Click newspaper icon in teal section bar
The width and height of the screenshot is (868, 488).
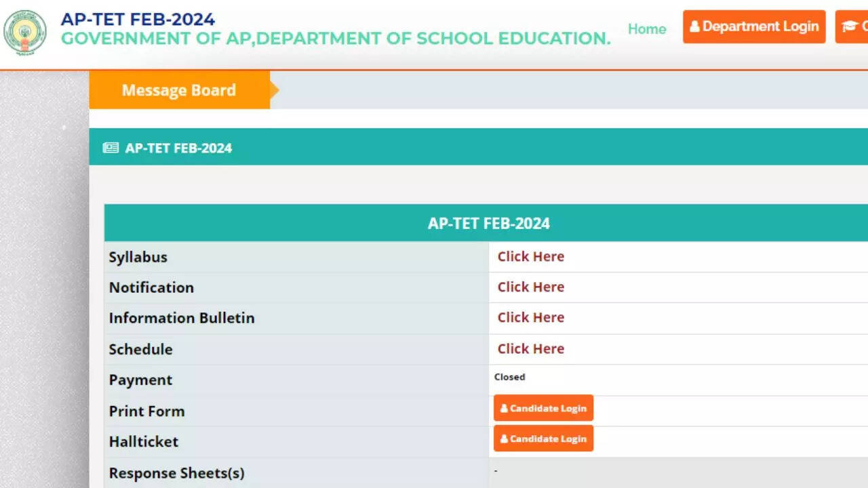pyautogui.click(x=111, y=148)
